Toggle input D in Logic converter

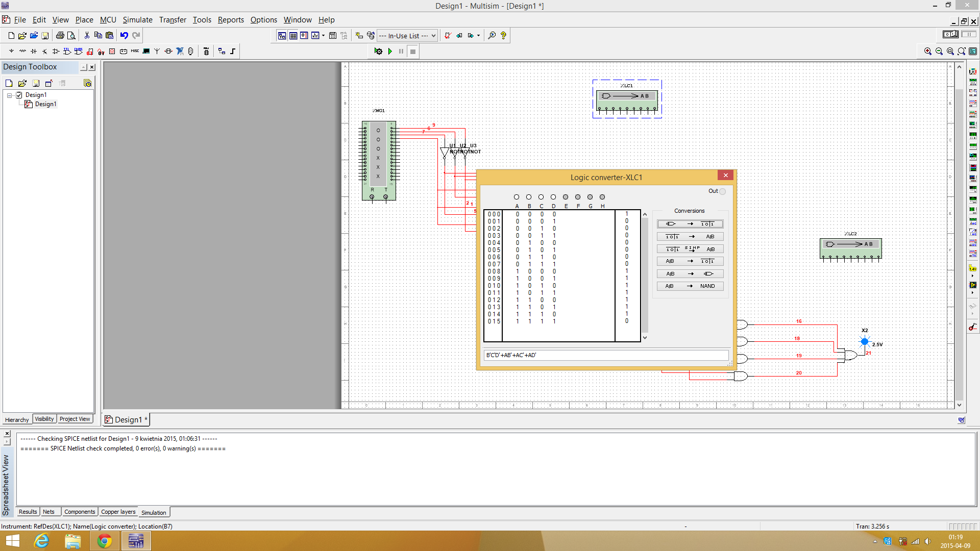[x=553, y=197]
